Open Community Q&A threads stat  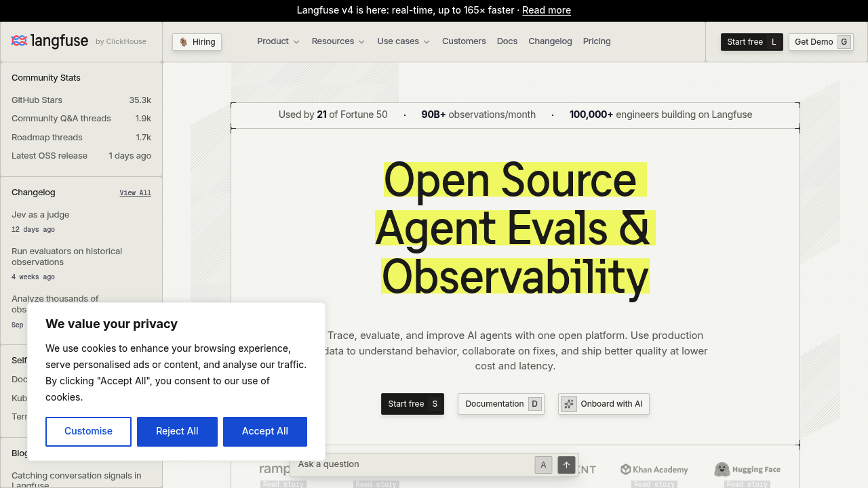81,119
